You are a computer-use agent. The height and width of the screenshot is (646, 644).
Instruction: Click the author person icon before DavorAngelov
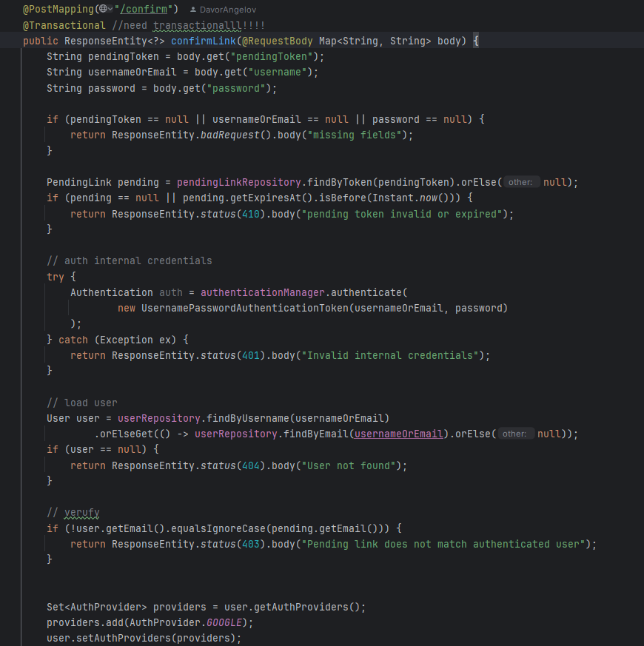point(193,10)
